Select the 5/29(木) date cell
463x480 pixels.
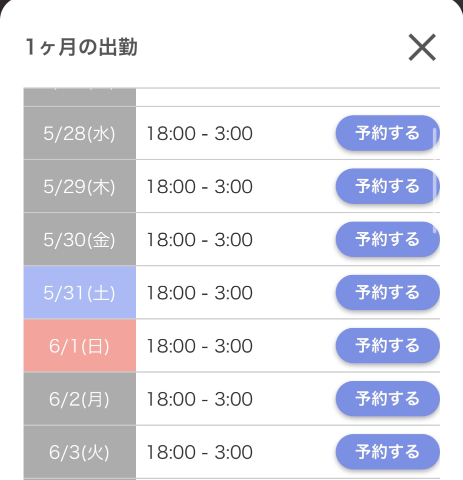(x=80, y=186)
